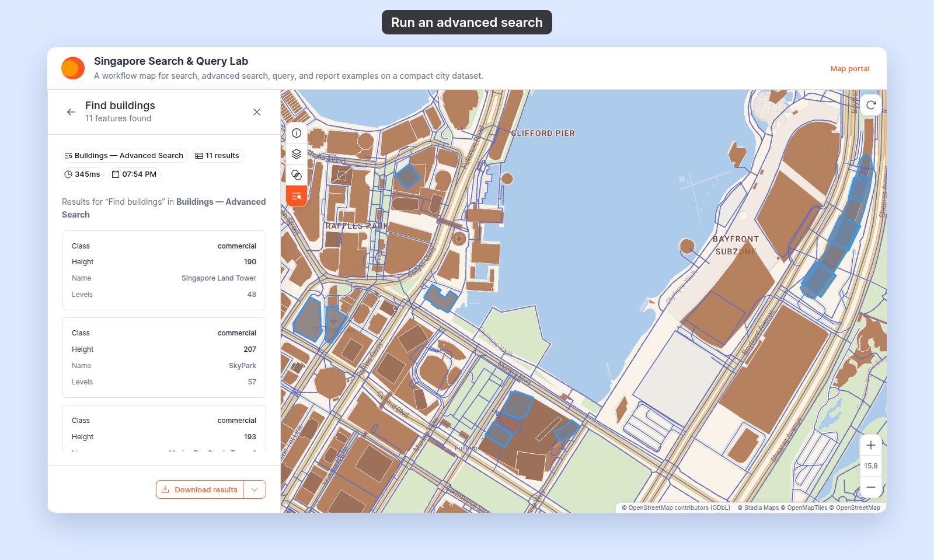Click OpenStreetMap contributors attribution link

[x=676, y=508]
